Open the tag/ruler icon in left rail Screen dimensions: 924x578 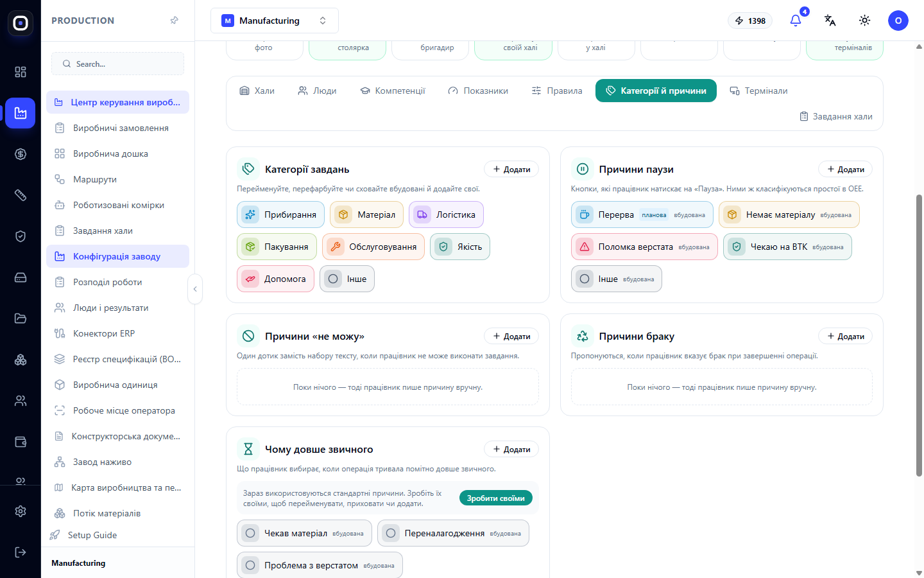[x=21, y=195]
